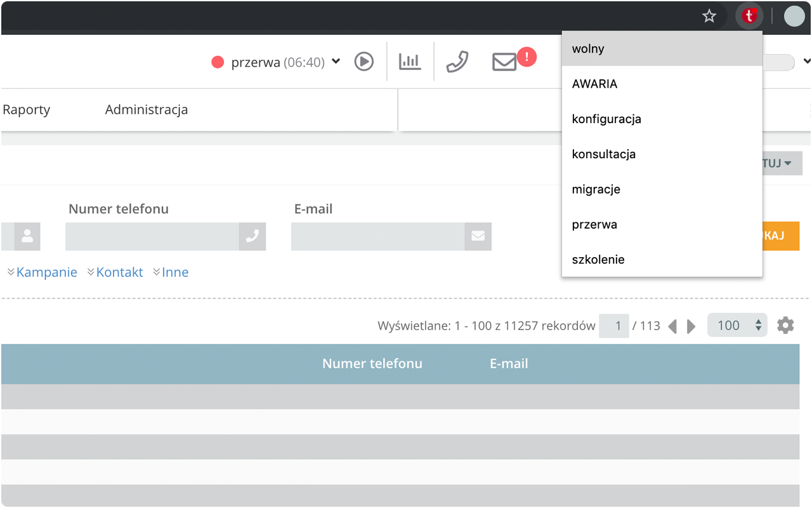Open the red Thulium browser extension icon
The width and height of the screenshot is (812, 508).
tap(749, 17)
